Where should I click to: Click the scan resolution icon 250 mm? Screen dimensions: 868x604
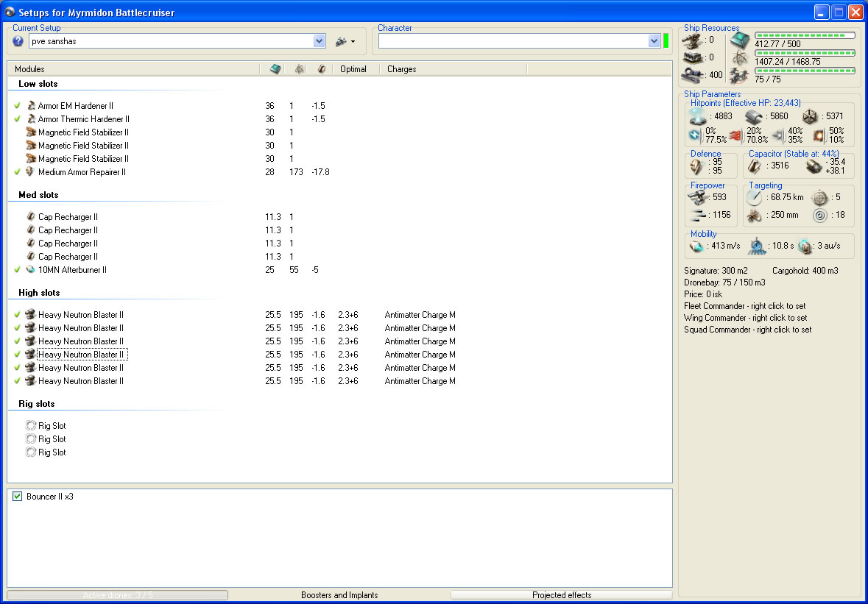point(753,215)
